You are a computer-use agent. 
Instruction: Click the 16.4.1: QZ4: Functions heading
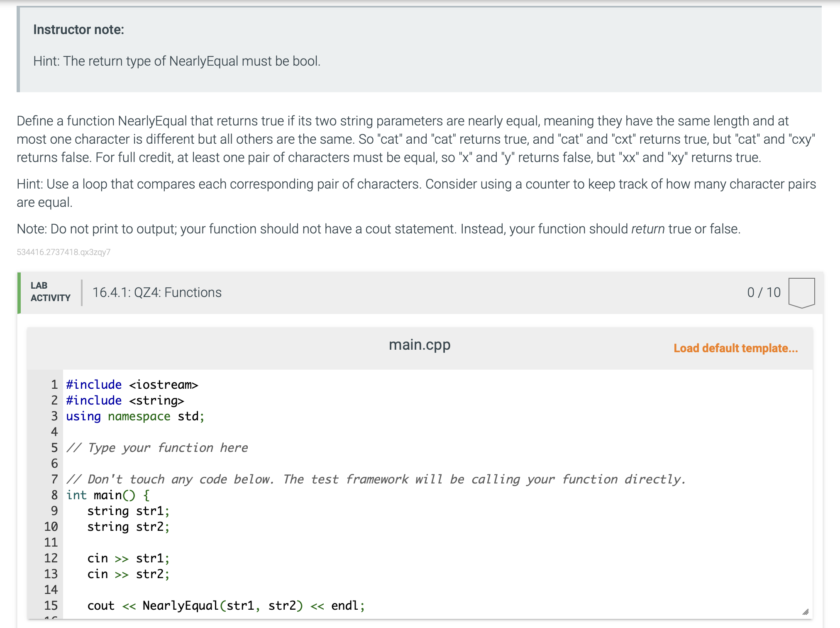coord(157,292)
